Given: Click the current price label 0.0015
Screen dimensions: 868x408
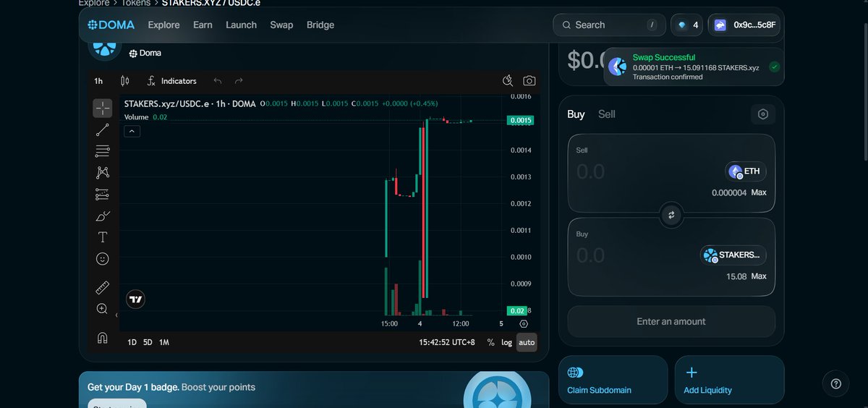Looking at the screenshot, I should tap(521, 121).
